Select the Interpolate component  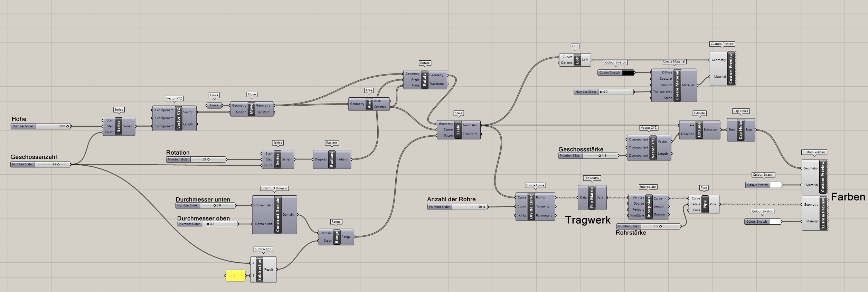(x=649, y=207)
